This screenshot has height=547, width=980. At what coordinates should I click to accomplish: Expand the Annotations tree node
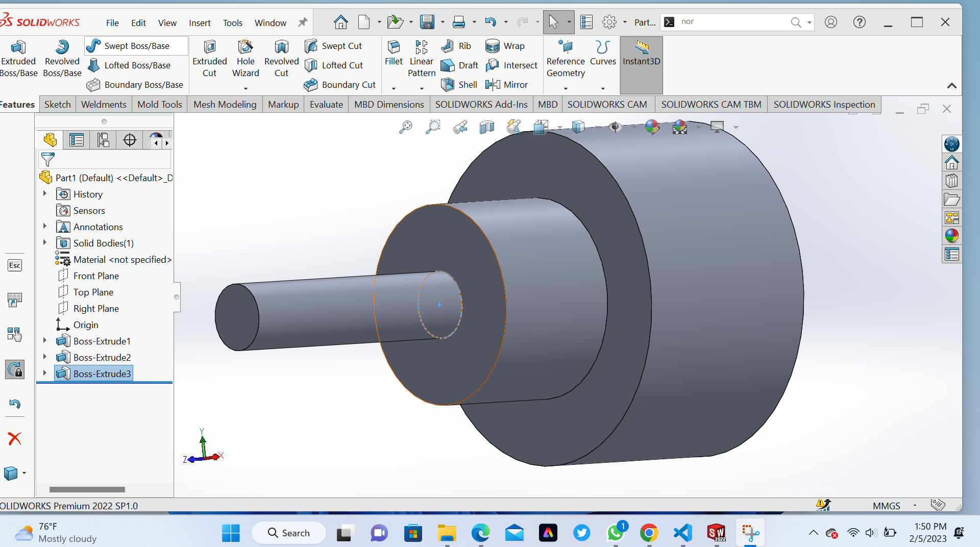point(44,227)
